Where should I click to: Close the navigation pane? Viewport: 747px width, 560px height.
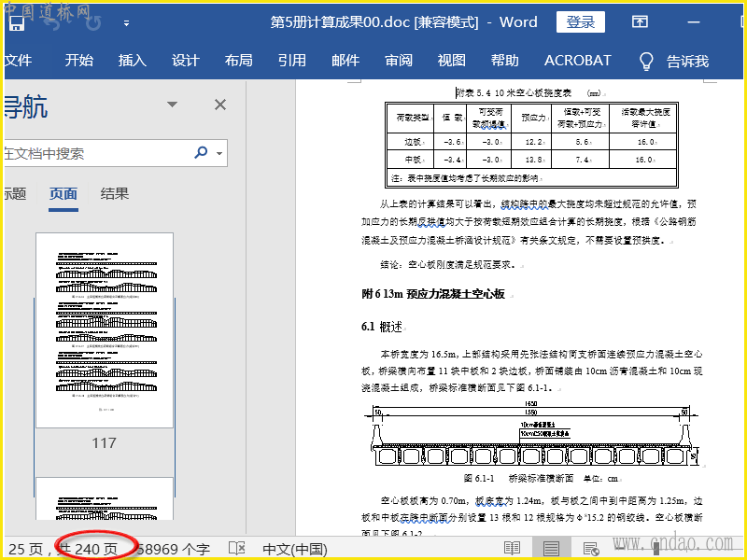[220, 105]
